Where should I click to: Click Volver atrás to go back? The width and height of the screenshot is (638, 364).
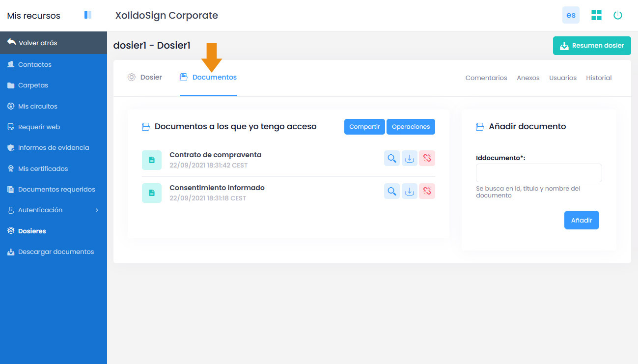(x=54, y=43)
